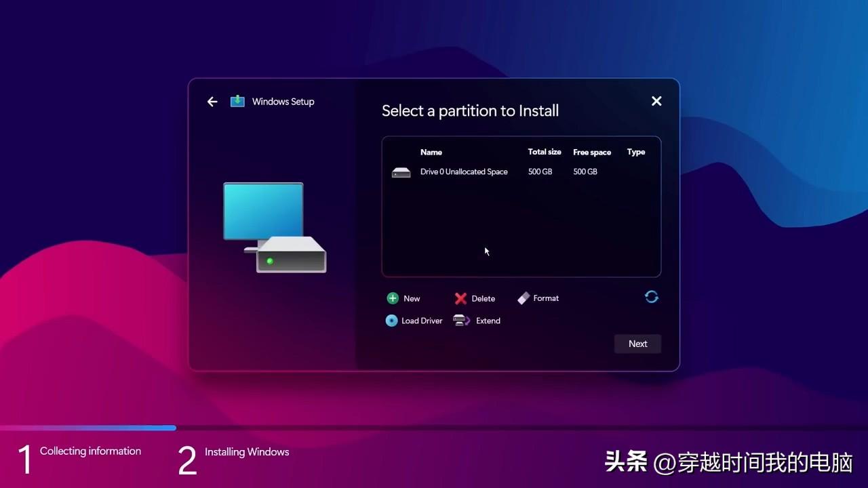Click the Installing Windows step label

(247, 452)
